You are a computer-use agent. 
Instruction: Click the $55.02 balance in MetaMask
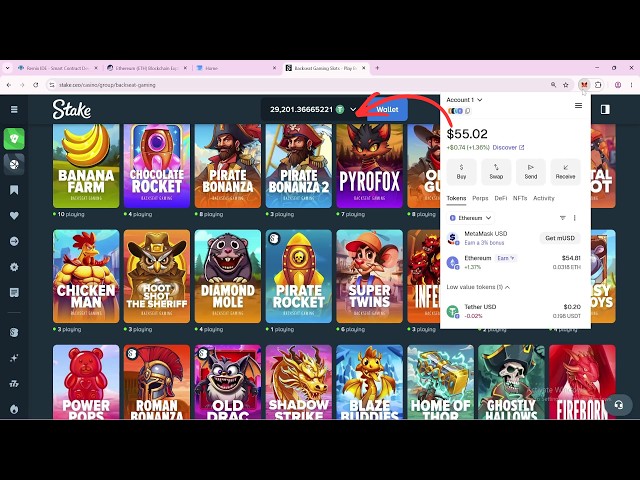[x=467, y=134]
